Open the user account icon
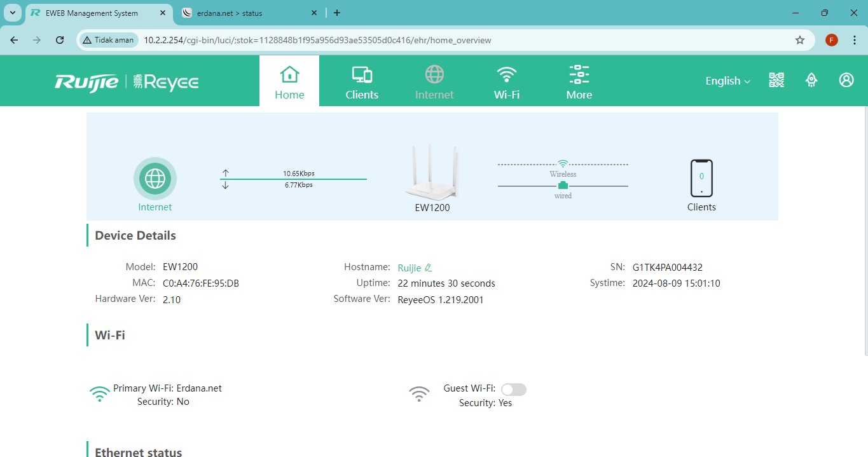This screenshot has width=868, height=457. coord(846,80)
